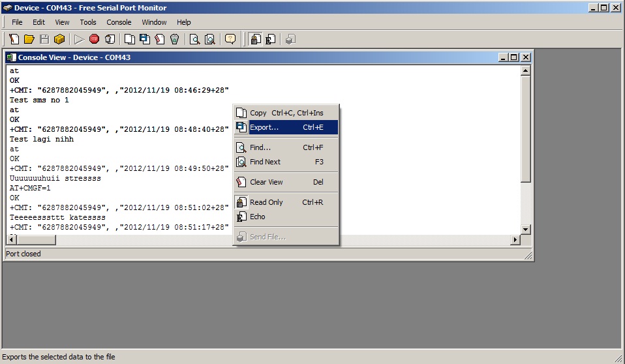Close the Console View child window
The width and height of the screenshot is (625, 364).
(x=526, y=57)
